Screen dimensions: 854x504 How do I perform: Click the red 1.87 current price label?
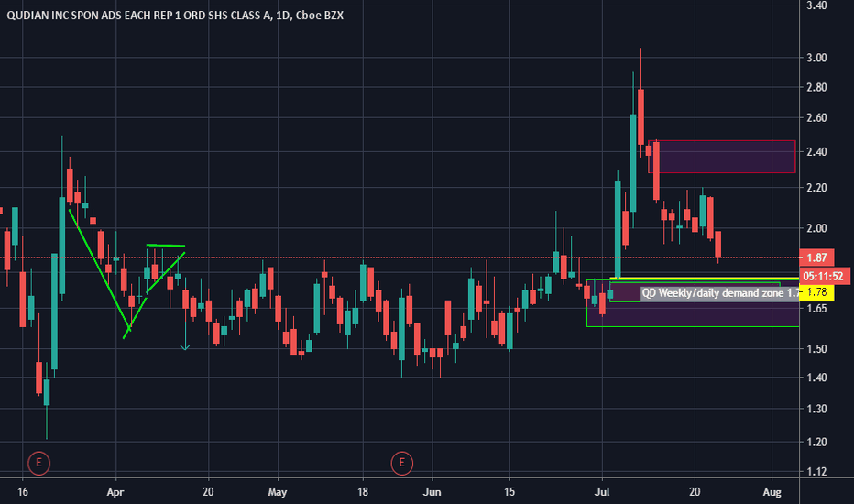click(817, 257)
